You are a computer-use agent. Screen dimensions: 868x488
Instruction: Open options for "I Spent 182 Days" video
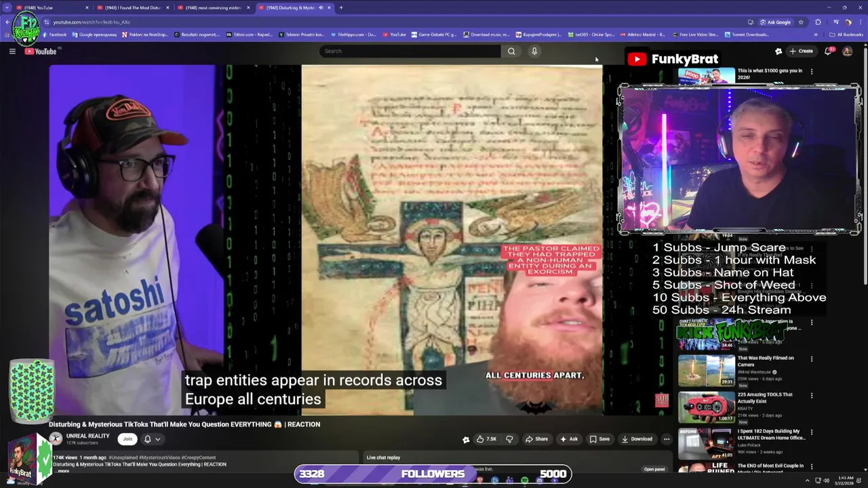click(x=812, y=432)
